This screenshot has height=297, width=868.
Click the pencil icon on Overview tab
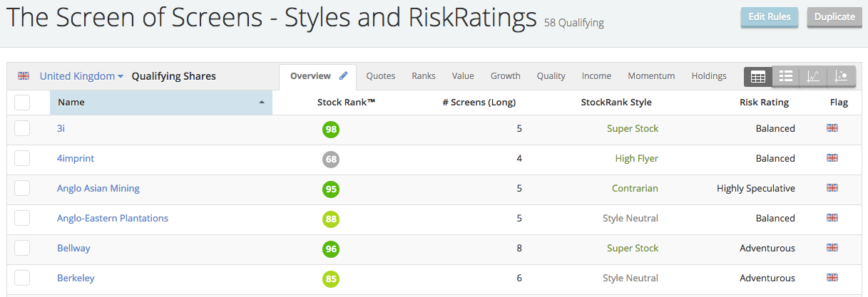tap(343, 75)
